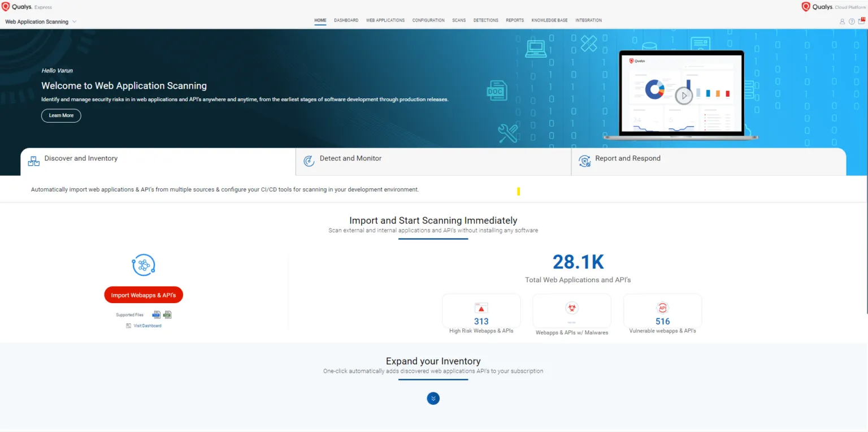The image size is (868, 432).
Task: Open the help question mark icon
Action: (852, 21)
